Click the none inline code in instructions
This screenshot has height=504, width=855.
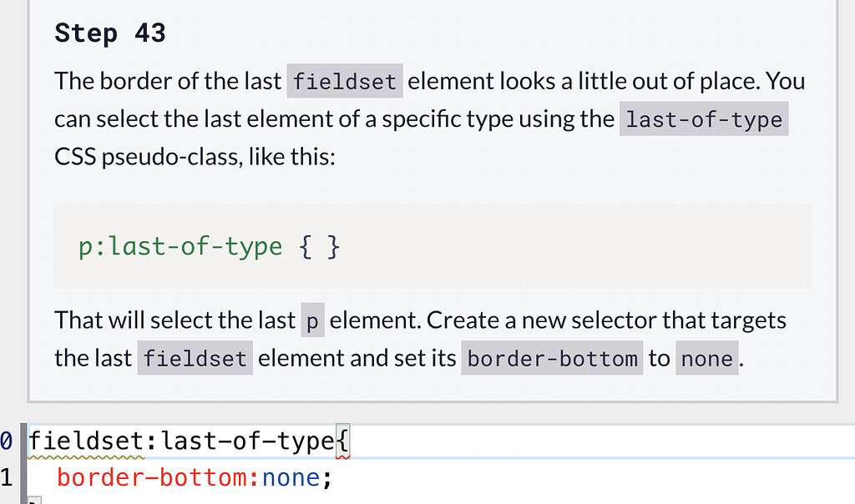coord(706,359)
